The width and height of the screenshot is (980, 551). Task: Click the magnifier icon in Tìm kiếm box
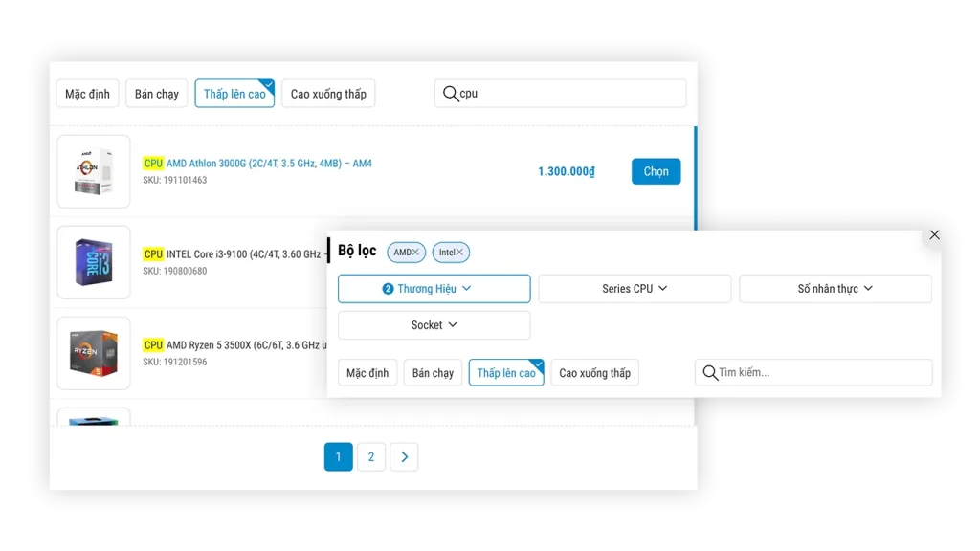point(710,373)
